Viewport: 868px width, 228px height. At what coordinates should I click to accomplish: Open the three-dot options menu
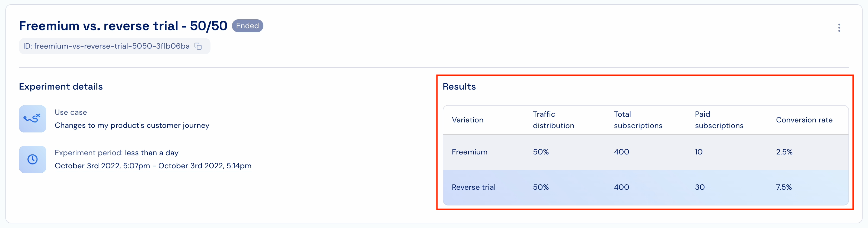[839, 28]
